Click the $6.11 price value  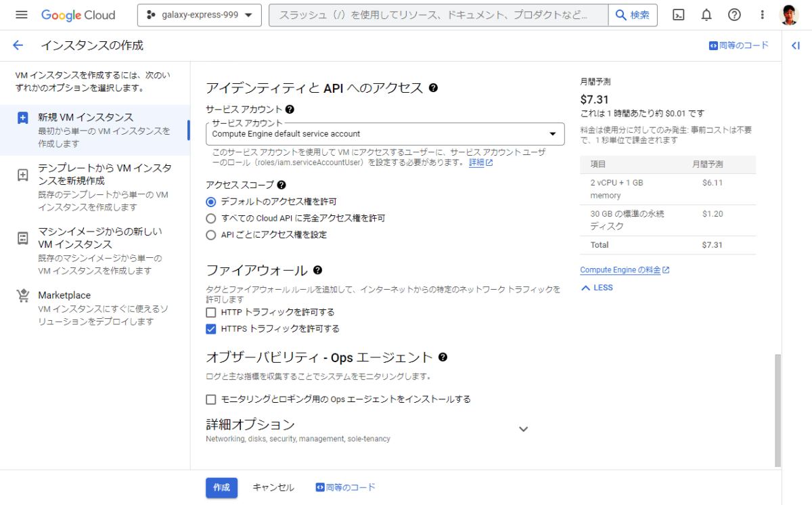(x=713, y=183)
